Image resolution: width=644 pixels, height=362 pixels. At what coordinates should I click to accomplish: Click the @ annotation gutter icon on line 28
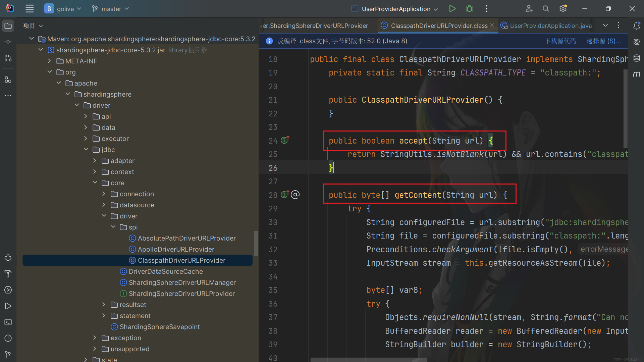295,195
